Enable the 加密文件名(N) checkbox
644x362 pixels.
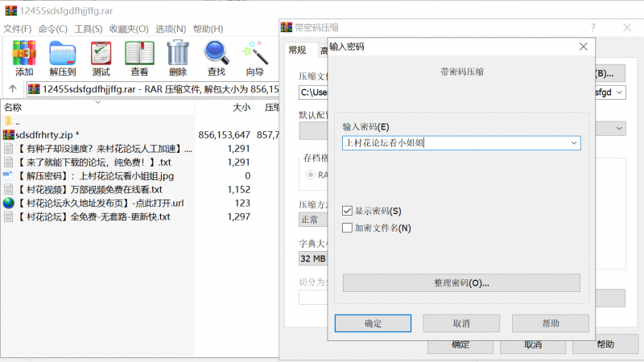[x=347, y=228]
